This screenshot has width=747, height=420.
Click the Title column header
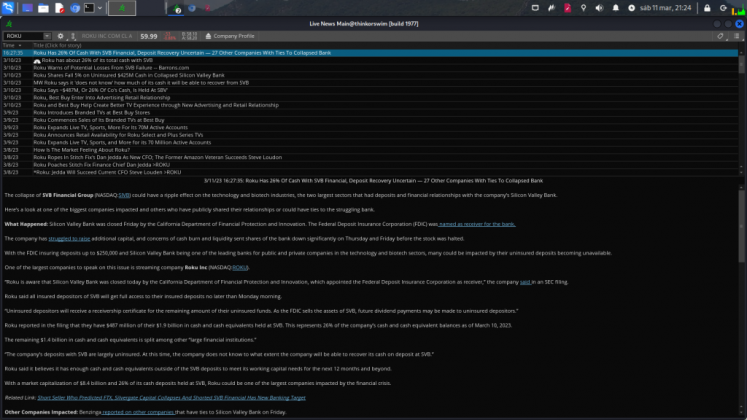55,45
